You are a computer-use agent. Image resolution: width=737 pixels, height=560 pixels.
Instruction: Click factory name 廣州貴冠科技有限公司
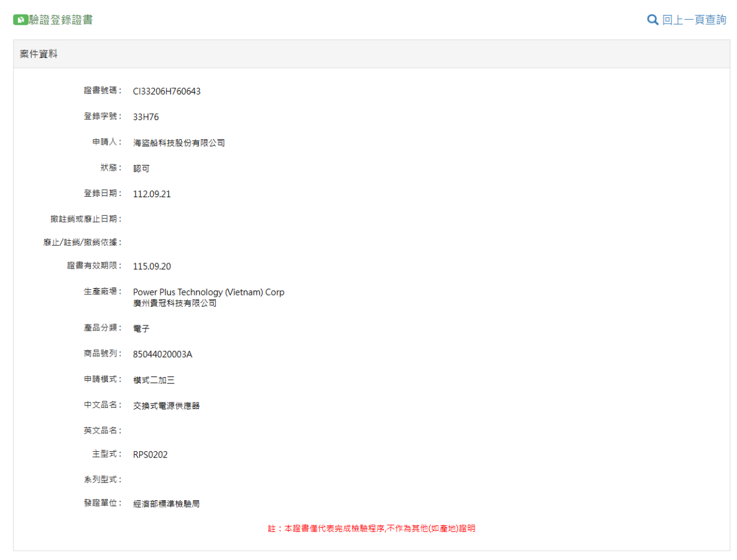pyautogui.click(x=175, y=303)
